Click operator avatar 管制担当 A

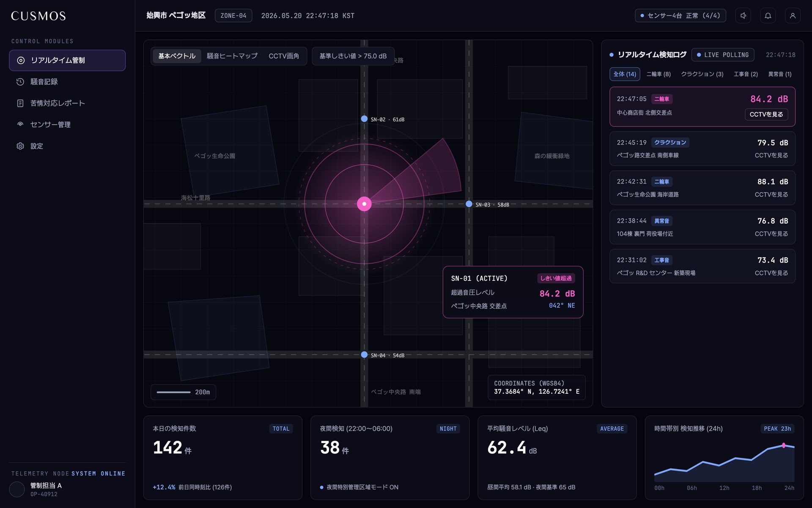click(x=17, y=489)
